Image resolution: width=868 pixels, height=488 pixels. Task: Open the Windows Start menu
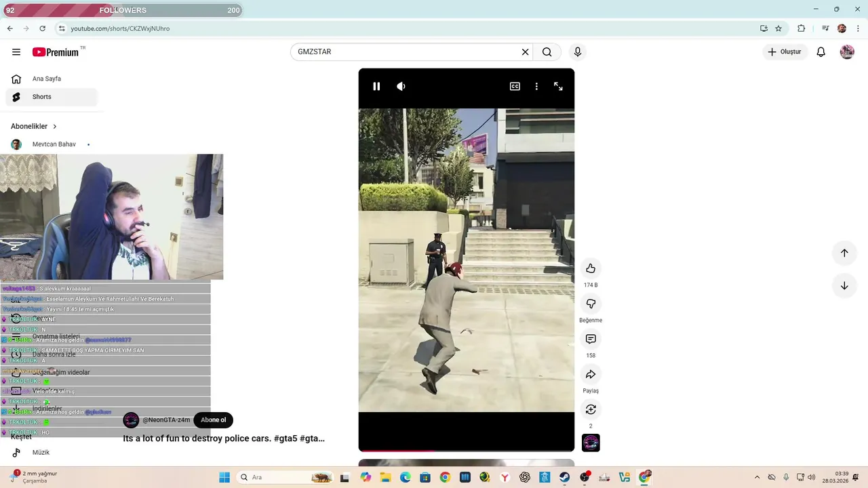[224, 477]
